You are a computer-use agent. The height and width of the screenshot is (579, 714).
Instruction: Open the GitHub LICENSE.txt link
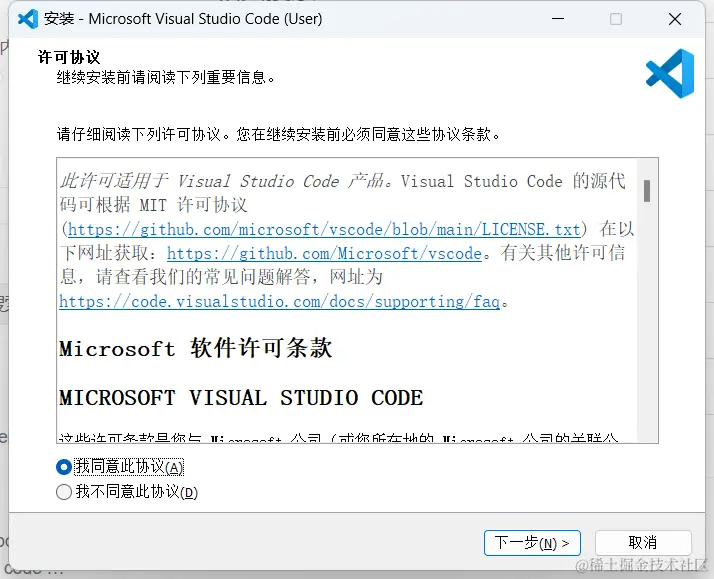point(324,229)
